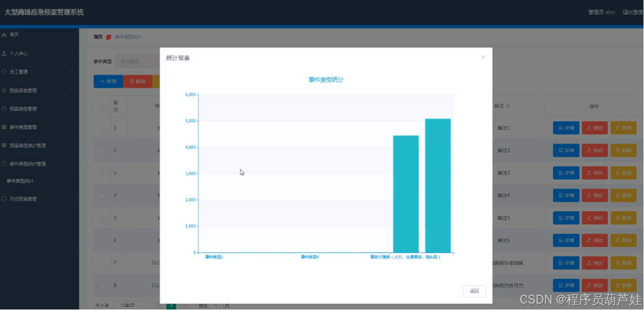The height and width of the screenshot is (310, 644).
Task: Click 详情 for the 备注1 row
Action: click(566, 128)
